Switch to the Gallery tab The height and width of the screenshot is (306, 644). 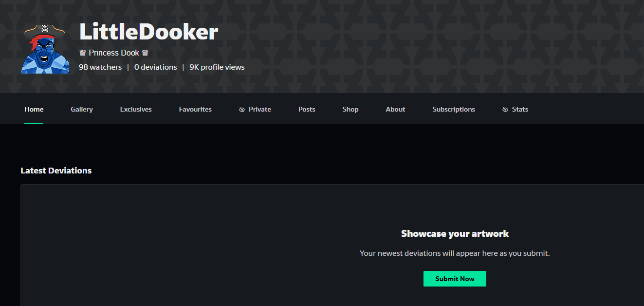click(x=82, y=109)
